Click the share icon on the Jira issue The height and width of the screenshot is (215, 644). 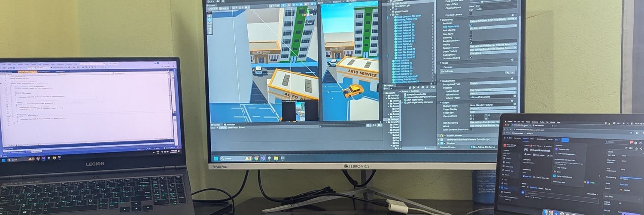pyautogui.click(x=641, y=148)
